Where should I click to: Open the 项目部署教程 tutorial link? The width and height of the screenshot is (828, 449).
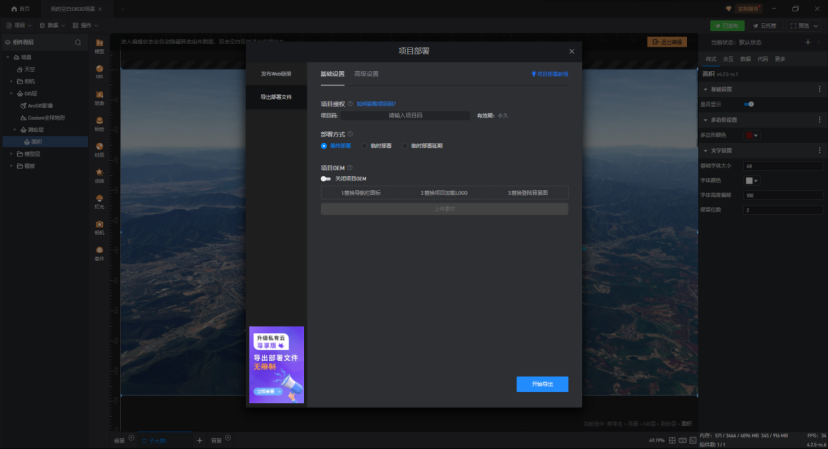click(550, 74)
